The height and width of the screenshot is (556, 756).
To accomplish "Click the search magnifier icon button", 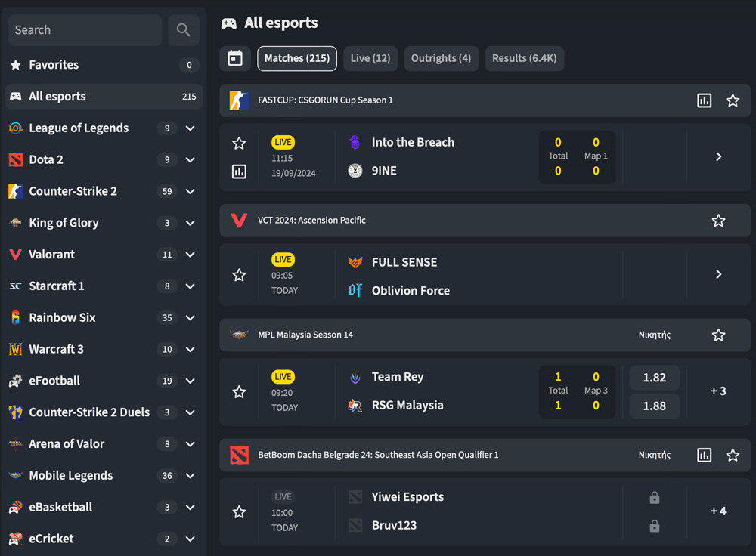I will click(x=184, y=30).
